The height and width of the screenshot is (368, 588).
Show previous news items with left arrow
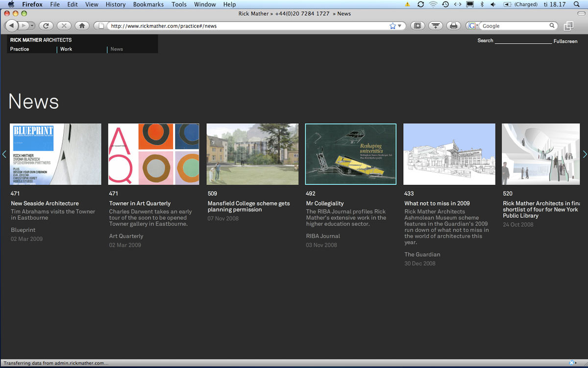point(4,154)
